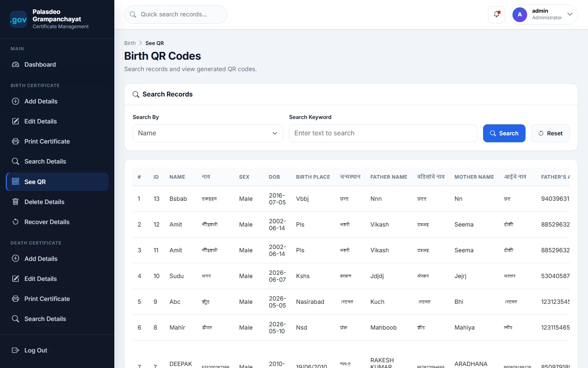Screen dimensions: 588x368
Task: Open the Search By Name dropdown
Action: point(208,133)
